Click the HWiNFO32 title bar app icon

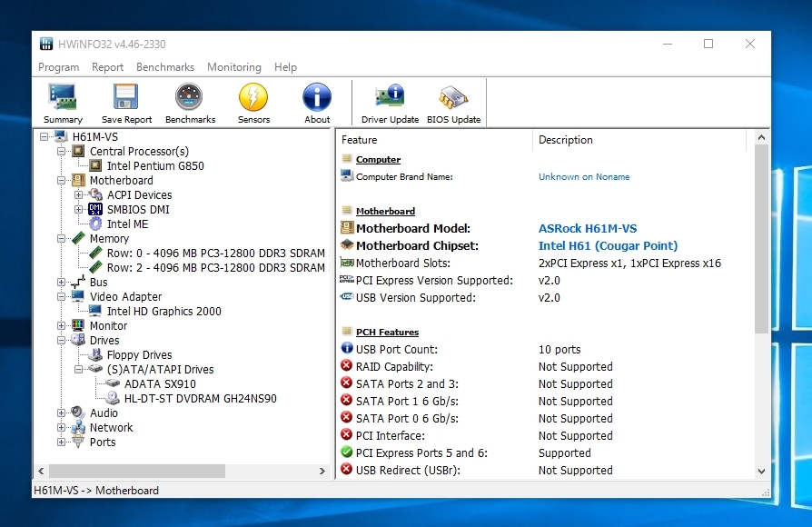tap(46, 44)
